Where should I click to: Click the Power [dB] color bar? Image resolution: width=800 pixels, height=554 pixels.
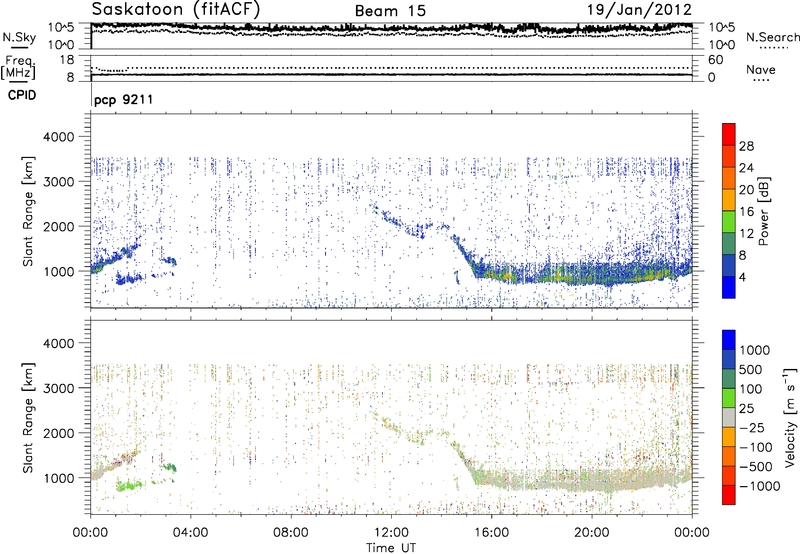click(x=729, y=211)
